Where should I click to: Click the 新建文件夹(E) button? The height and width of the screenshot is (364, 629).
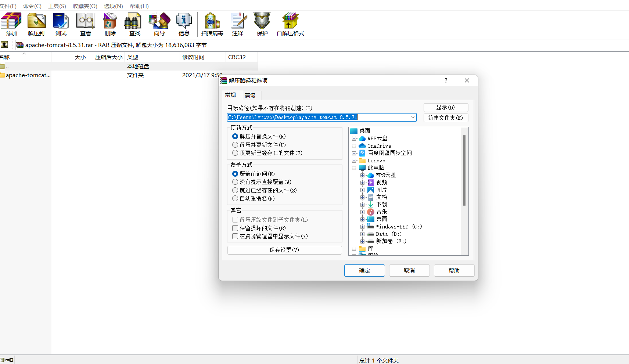click(446, 118)
